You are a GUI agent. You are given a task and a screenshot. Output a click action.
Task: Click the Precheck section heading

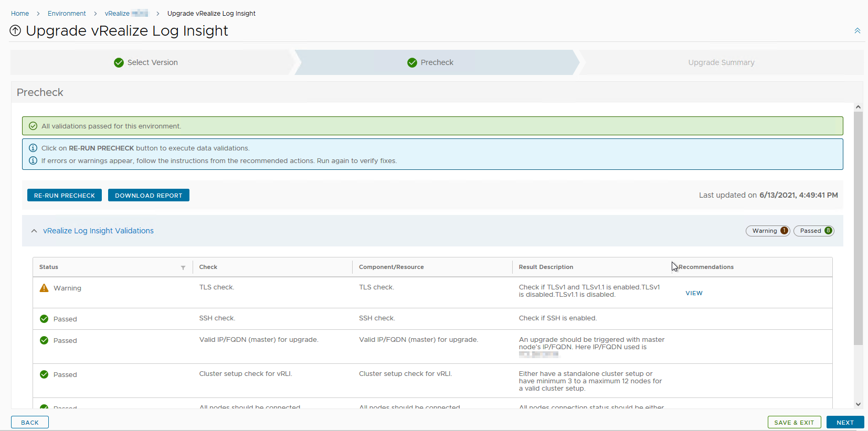pyautogui.click(x=40, y=92)
